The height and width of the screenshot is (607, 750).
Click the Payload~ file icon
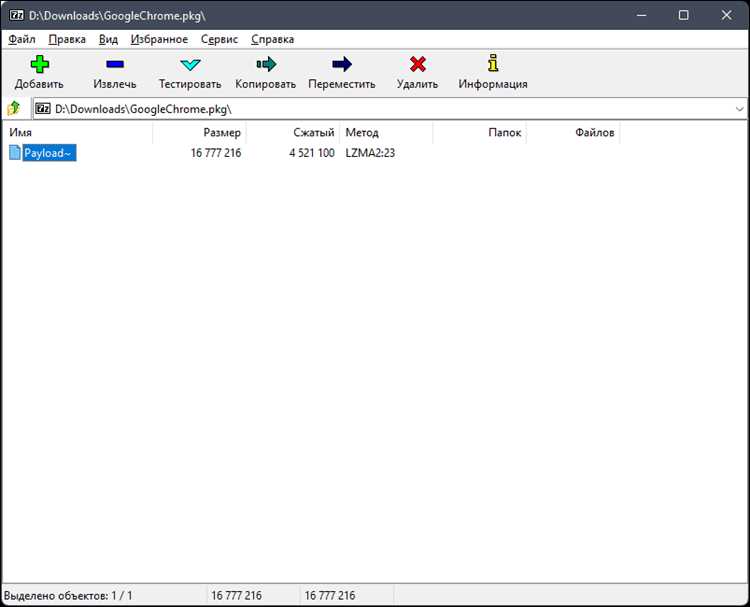pyautogui.click(x=15, y=153)
